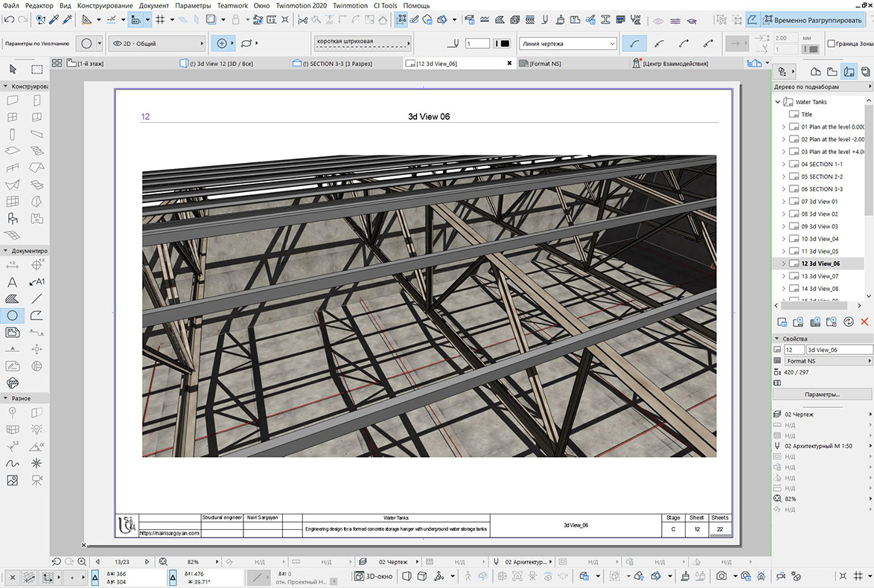The width and height of the screenshot is (874, 588).
Task: Collapse the Документирование toolbox section
Action: (x=5, y=251)
